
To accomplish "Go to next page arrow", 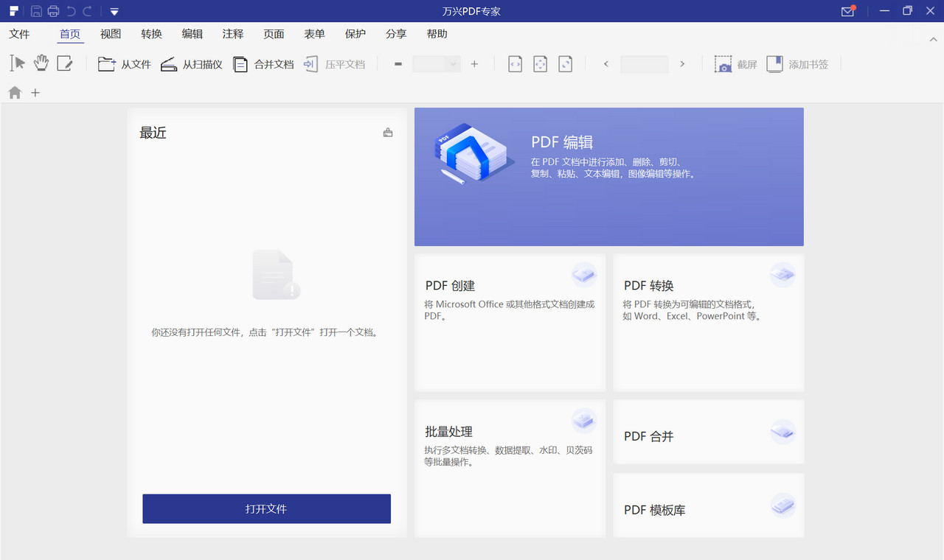I will click(x=682, y=64).
